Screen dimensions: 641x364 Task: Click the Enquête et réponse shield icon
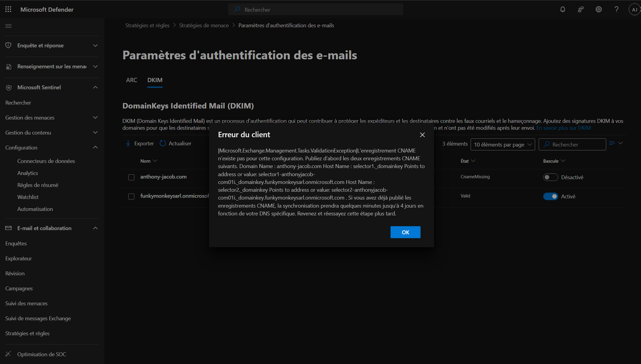pos(8,45)
